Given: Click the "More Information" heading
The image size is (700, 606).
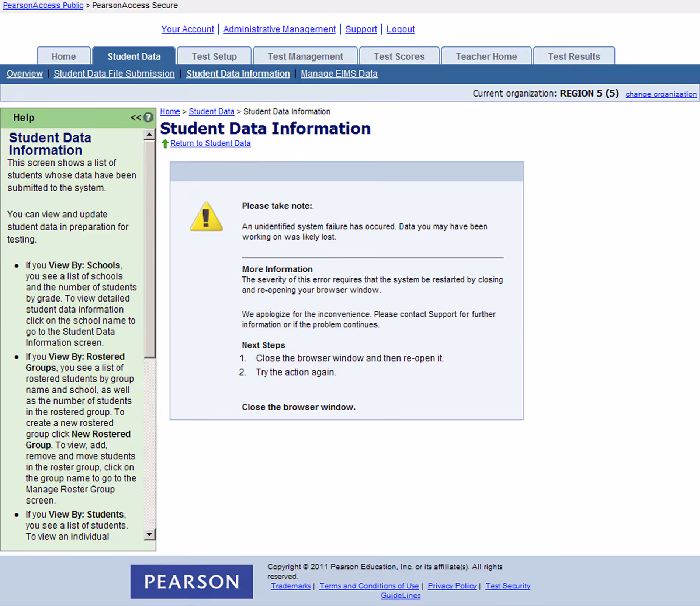Looking at the screenshot, I should point(277,269).
